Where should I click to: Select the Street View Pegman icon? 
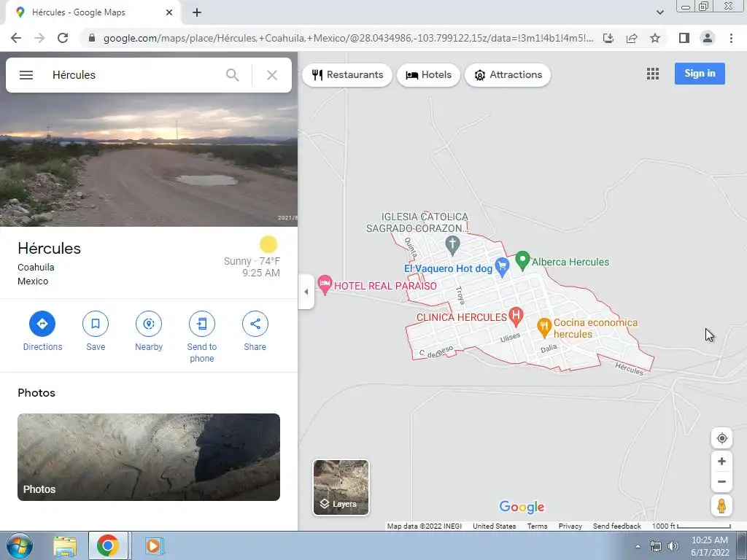tap(721, 506)
